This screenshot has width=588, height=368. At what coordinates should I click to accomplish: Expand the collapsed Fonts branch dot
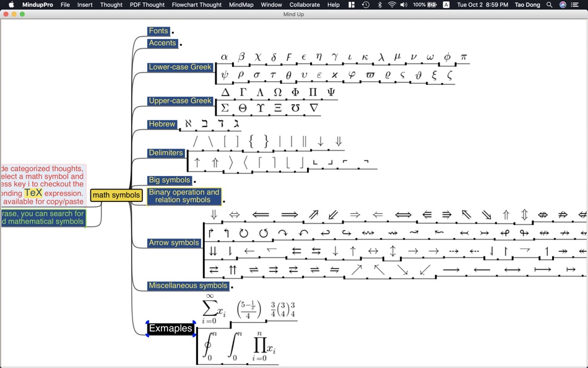173,33
